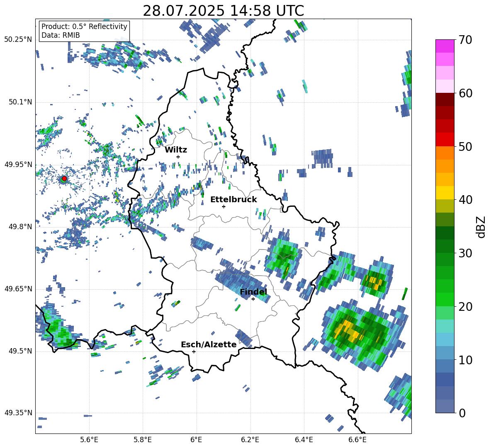Click the 5.6°E longitude label
The width and height of the screenshot is (491, 448).
click(x=89, y=440)
